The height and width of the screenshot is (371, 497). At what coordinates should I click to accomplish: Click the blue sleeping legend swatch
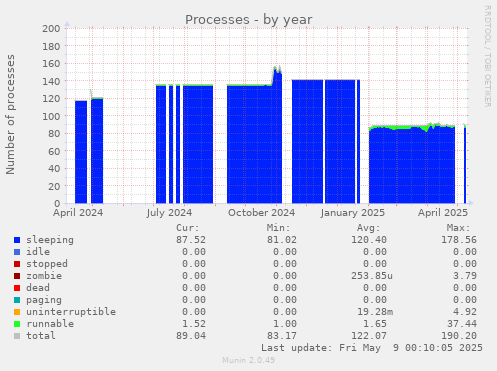17,240
